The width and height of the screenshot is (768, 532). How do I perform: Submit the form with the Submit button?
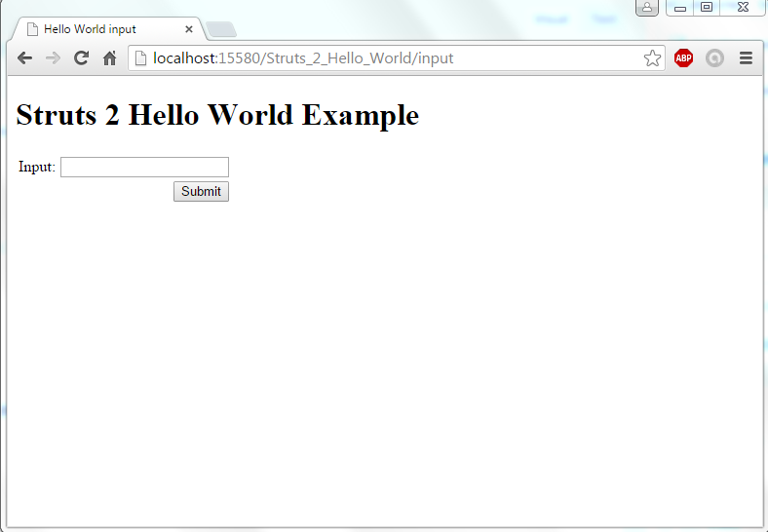(x=201, y=192)
